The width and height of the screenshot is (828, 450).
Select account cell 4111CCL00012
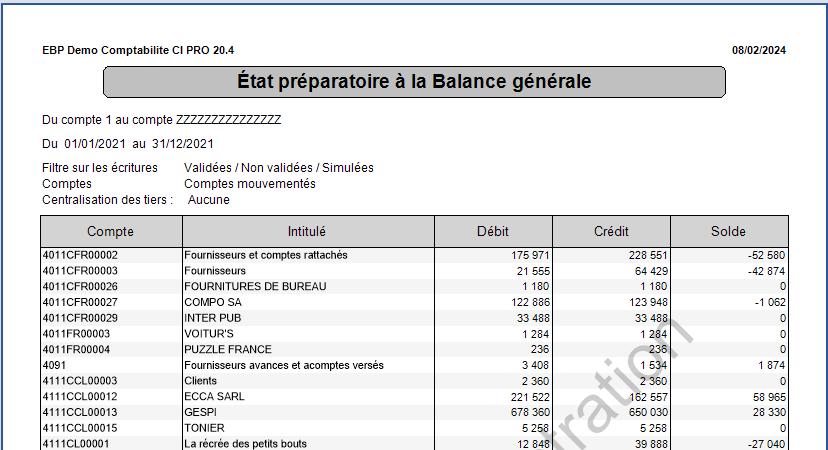pyautogui.click(x=80, y=396)
